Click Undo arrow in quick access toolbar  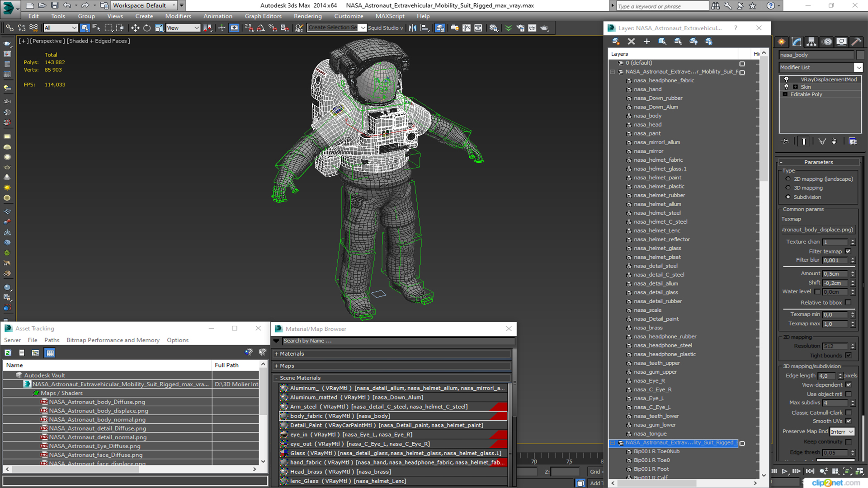point(66,5)
